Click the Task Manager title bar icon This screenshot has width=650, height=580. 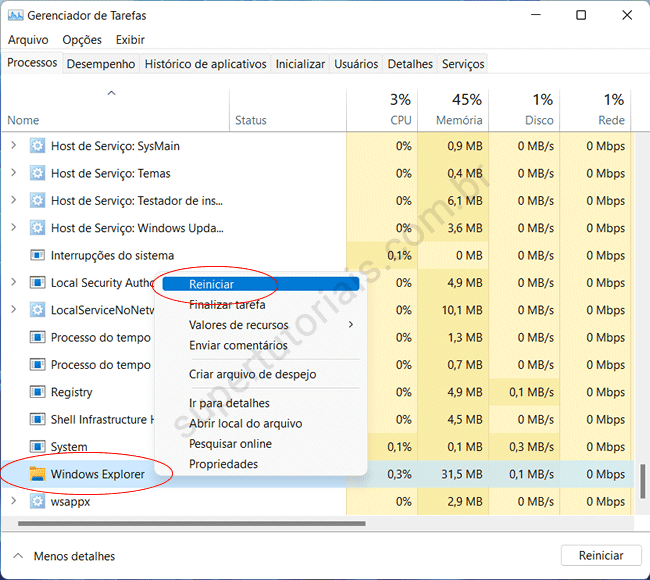[x=14, y=15]
